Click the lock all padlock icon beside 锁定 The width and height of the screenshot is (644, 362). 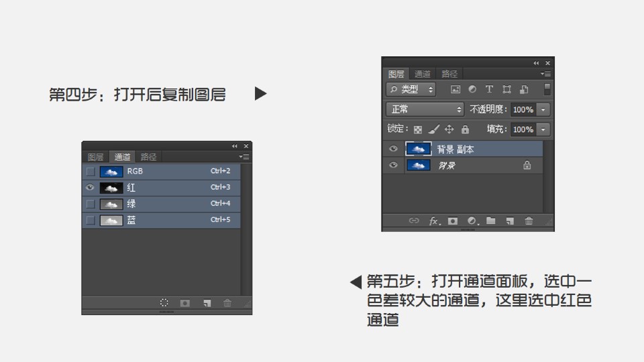[465, 129]
